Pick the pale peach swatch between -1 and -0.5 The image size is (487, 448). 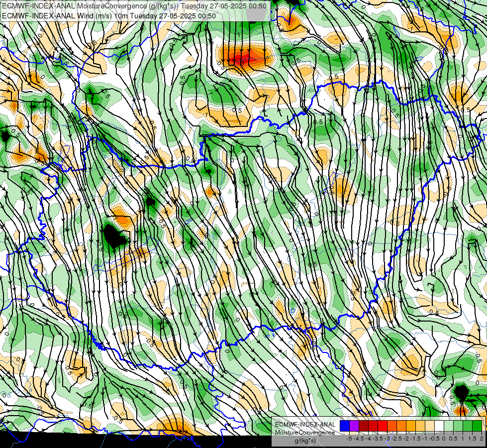(430, 426)
